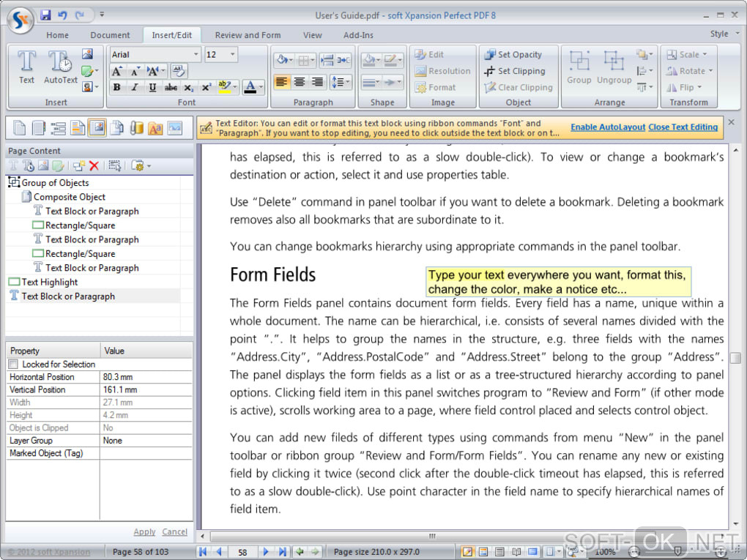Open the fonts panel icon
Screen dimensions: 747x560
coord(156,127)
